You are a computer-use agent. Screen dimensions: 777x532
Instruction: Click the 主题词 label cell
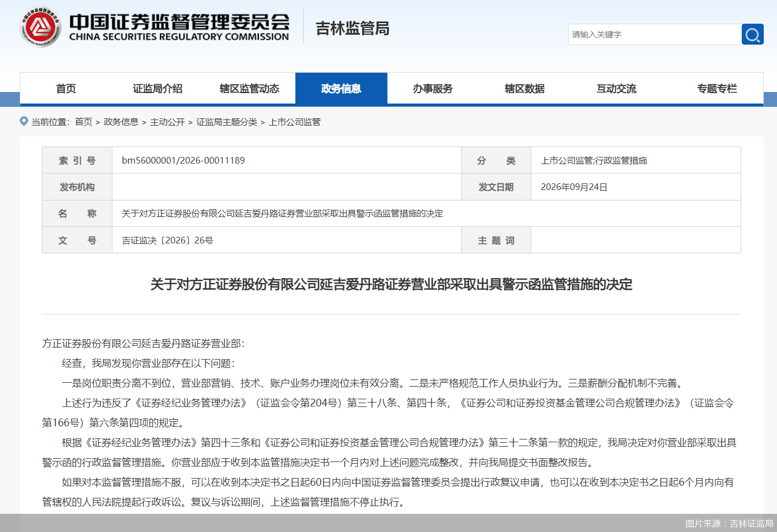[496, 240]
